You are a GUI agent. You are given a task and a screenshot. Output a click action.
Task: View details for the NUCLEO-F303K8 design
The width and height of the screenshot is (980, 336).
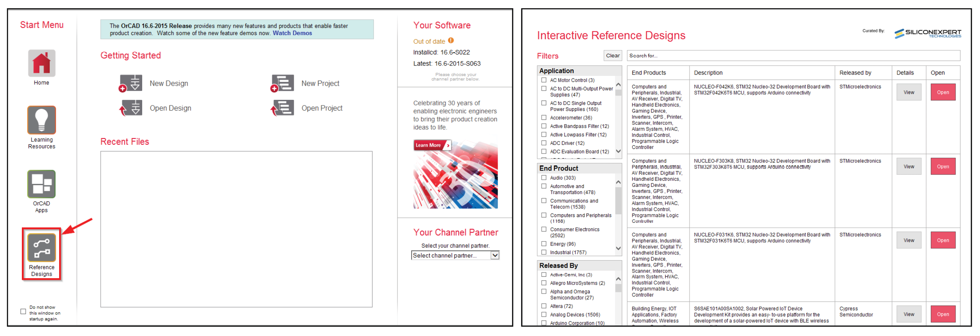coord(909,167)
